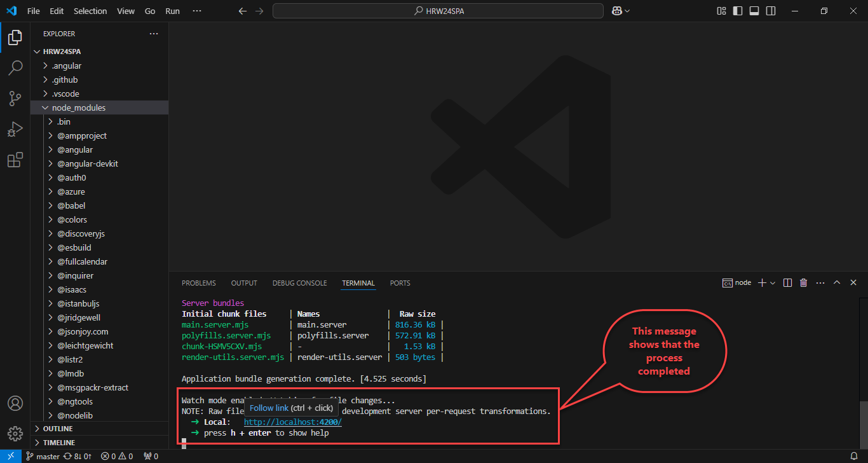Toggle the primary side bar layout button
The image size is (868, 463).
pyautogui.click(x=738, y=11)
